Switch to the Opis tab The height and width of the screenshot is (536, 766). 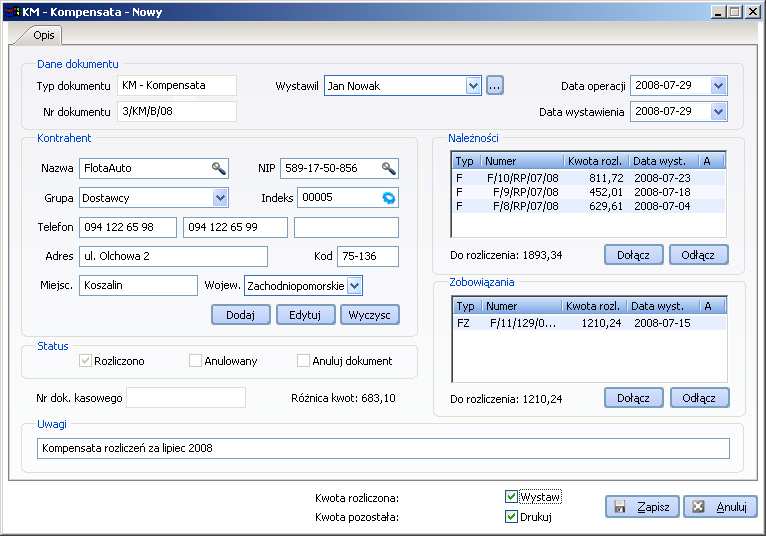(x=43, y=35)
